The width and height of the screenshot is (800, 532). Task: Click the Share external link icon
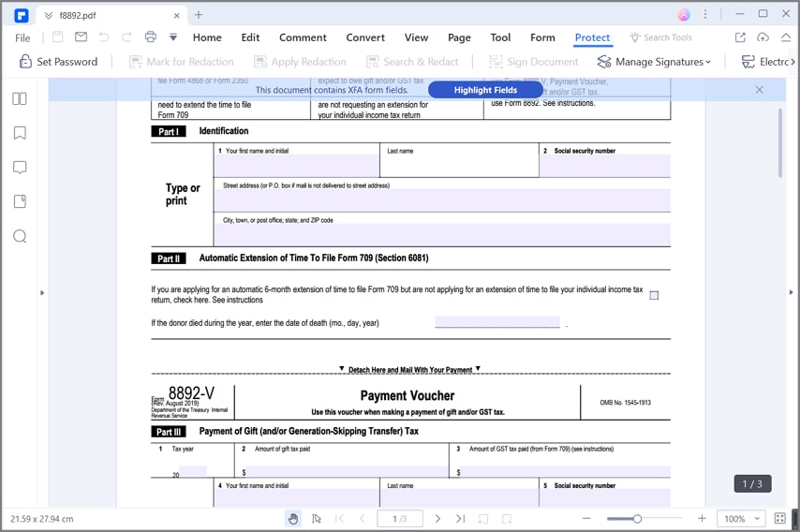point(740,37)
